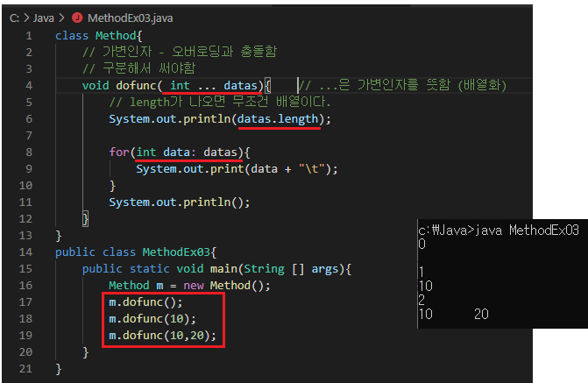588x383 pixels.
Task: Click 'class Method{' declaration text
Action: 99,36
